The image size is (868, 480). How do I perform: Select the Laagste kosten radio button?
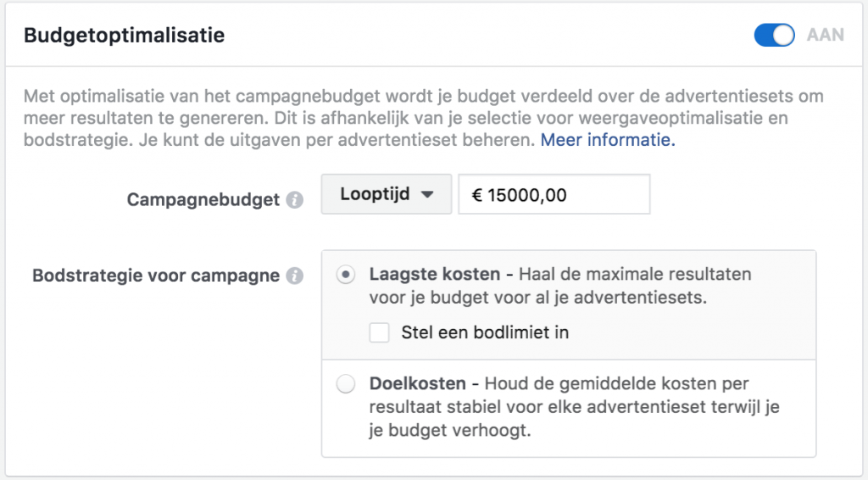[346, 275]
